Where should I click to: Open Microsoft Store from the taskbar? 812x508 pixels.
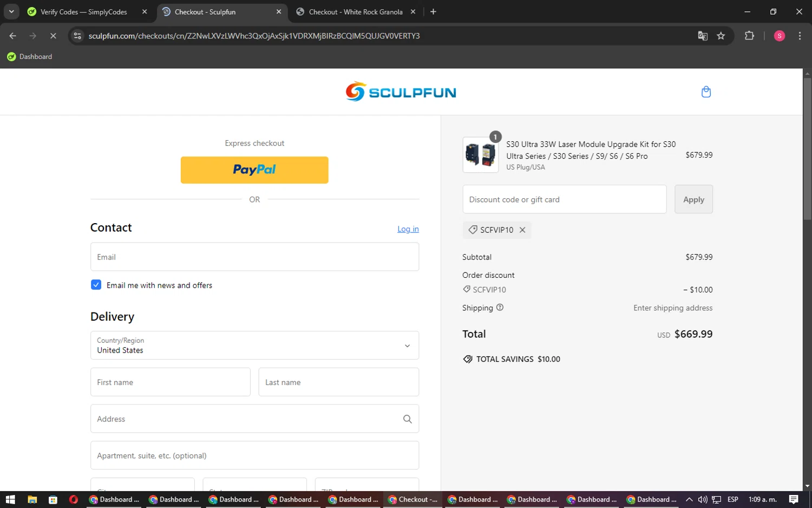click(x=53, y=500)
